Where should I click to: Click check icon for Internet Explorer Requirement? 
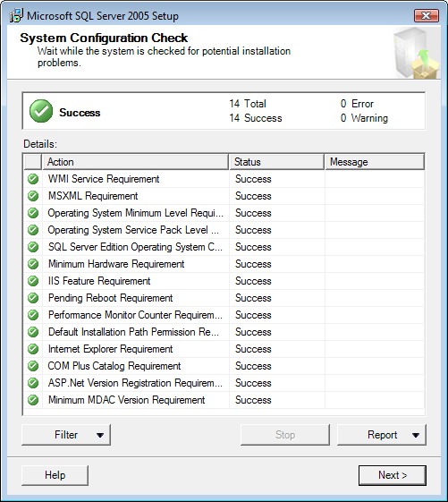tap(33, 349)
